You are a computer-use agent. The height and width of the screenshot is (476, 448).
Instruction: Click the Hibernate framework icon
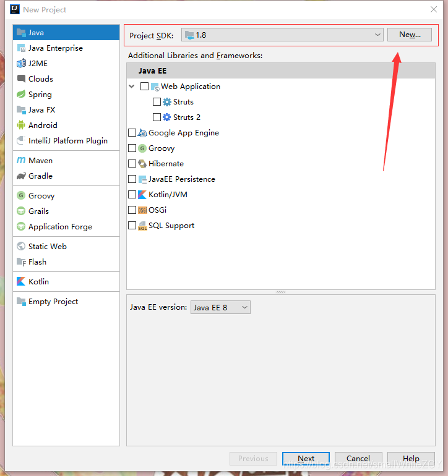click(x=142, y=164)
